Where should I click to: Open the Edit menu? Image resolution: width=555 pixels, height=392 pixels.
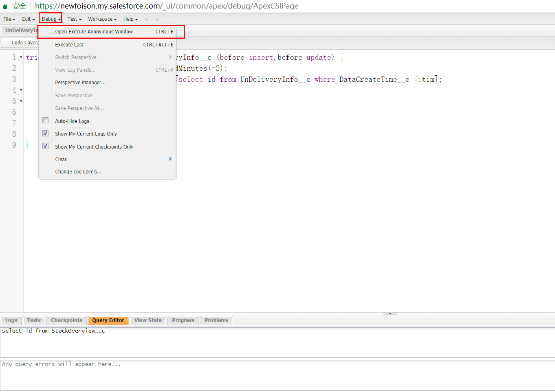coord(28,19)
